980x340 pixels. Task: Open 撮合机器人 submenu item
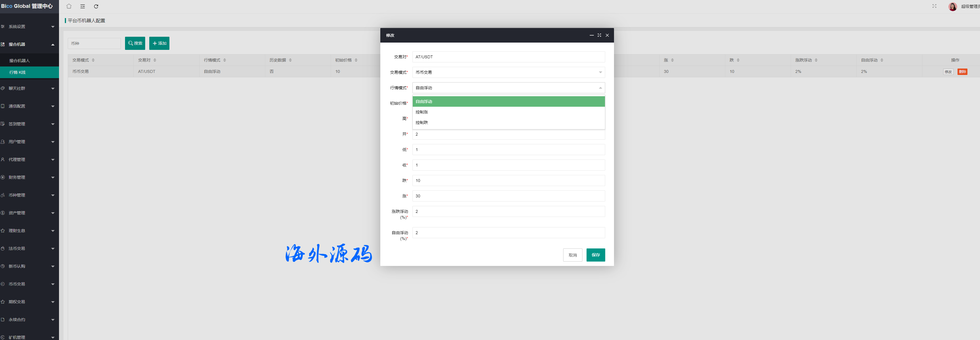tap(20, 61)
